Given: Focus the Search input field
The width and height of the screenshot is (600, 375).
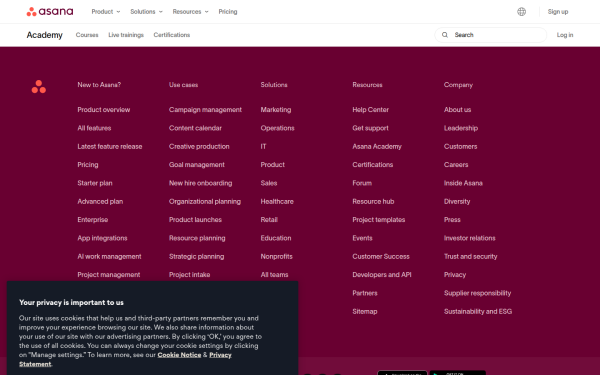Looking at the screenshot, I should (x=491, y=35).
